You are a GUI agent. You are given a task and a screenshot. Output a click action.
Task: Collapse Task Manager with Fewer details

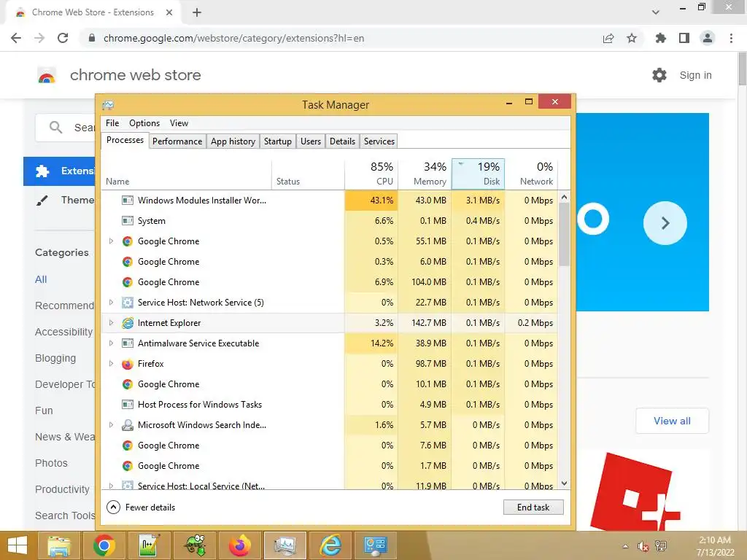pos(141,507)
